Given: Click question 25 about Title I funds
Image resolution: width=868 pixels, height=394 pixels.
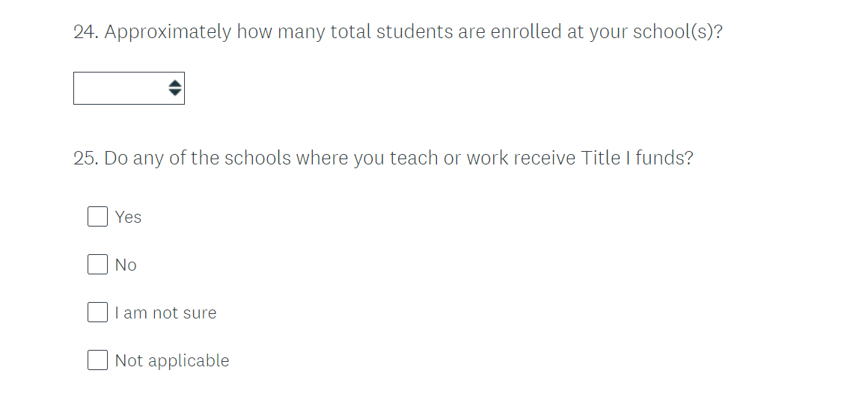Looking at the screenshot, I should (383, 158).
